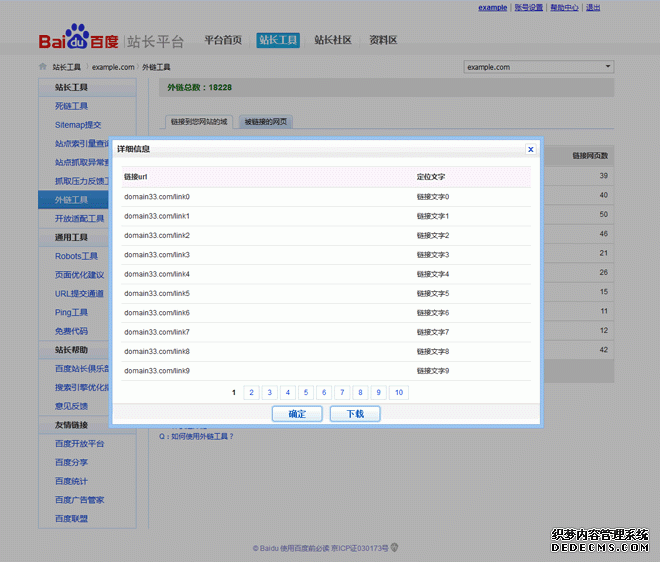Open 帮助中心 link at top
The image size is (660, 562).
click(564, 8)
